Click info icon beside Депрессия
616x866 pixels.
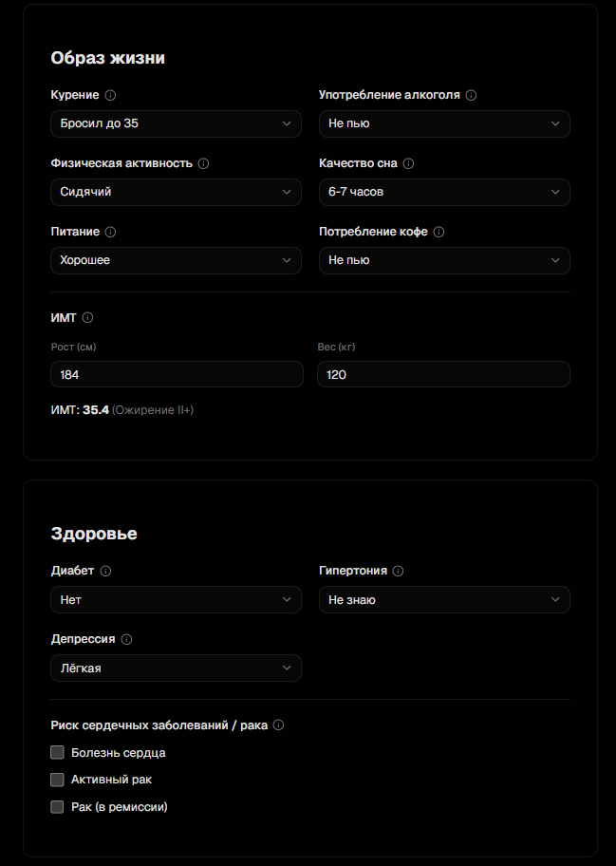(126, 639)
